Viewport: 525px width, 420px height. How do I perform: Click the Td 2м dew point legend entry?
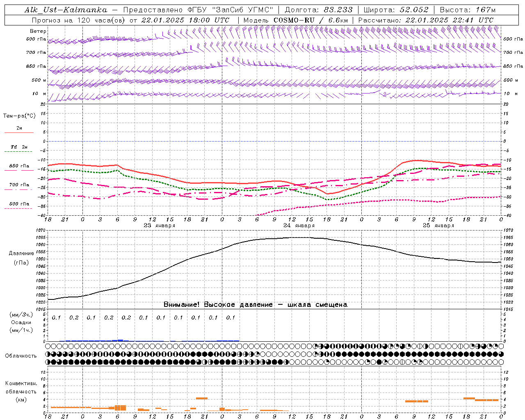(x=19, y=147)
